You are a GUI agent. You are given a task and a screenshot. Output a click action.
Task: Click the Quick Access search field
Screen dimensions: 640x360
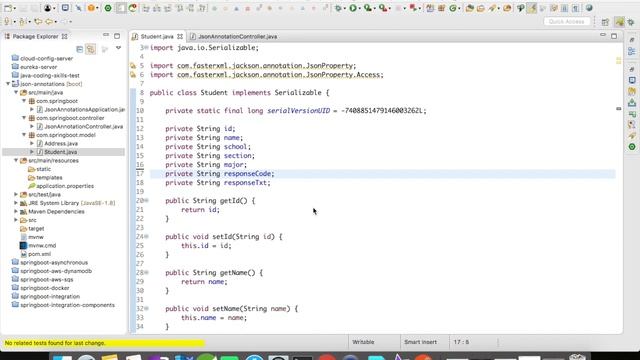click(567, 22)
